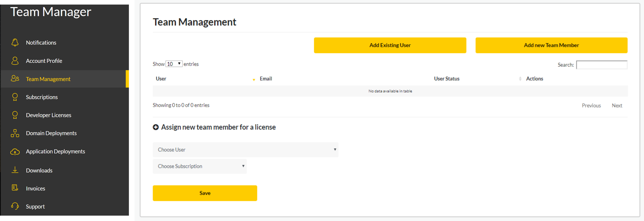
Task: Open the Downloads section
Action: (39, 171)
